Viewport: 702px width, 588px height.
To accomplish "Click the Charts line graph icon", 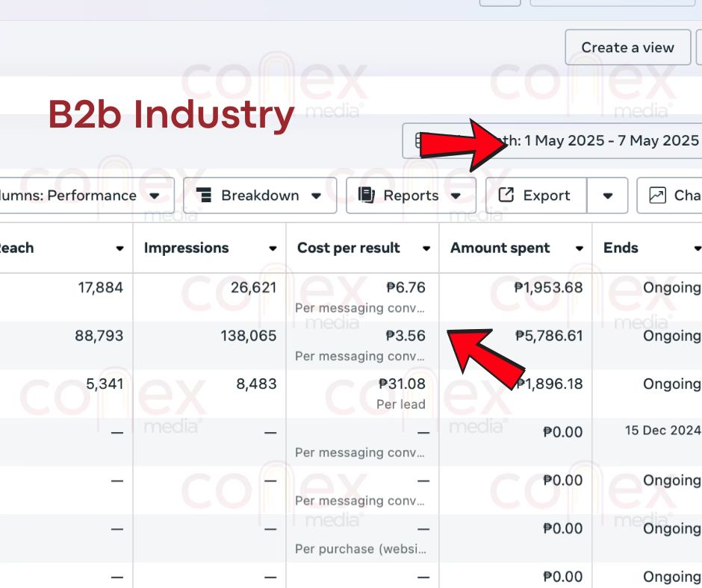I will pyautogui.click(x=658, y=196).
